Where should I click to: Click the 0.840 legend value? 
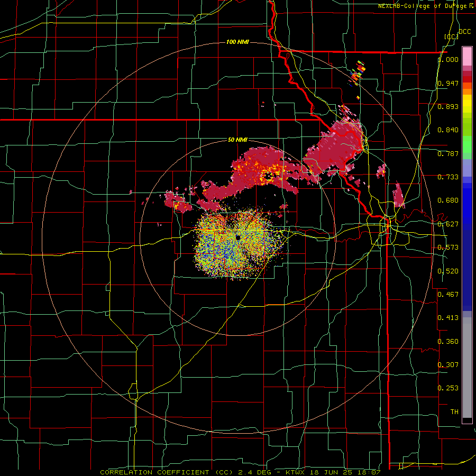point(448,130)
